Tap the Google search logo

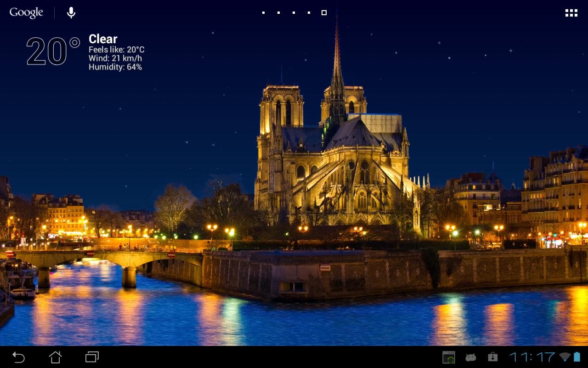pyautogui.click(x=26, y=13)
